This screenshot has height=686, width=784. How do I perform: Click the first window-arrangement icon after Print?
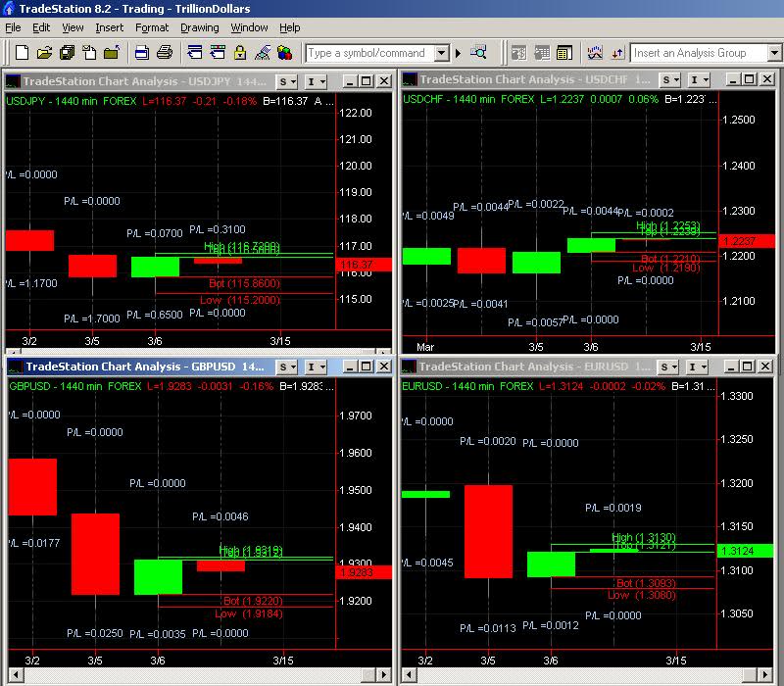coord(194,53)
